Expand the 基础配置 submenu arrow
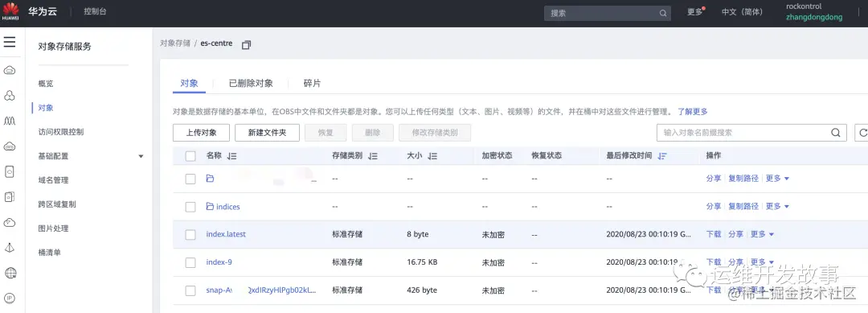The width and height of the screenshot is (868, 313). (141, 157)
